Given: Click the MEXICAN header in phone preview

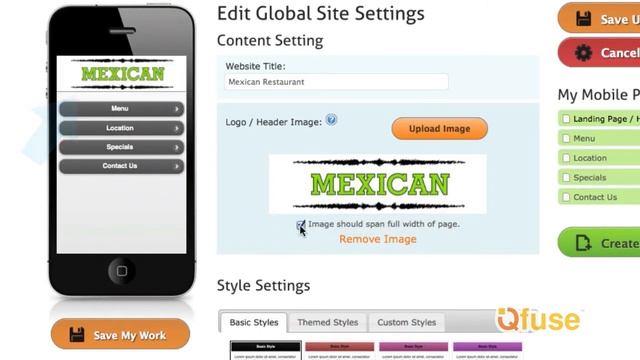Looking at the screenshot, I should click(122, 74).
